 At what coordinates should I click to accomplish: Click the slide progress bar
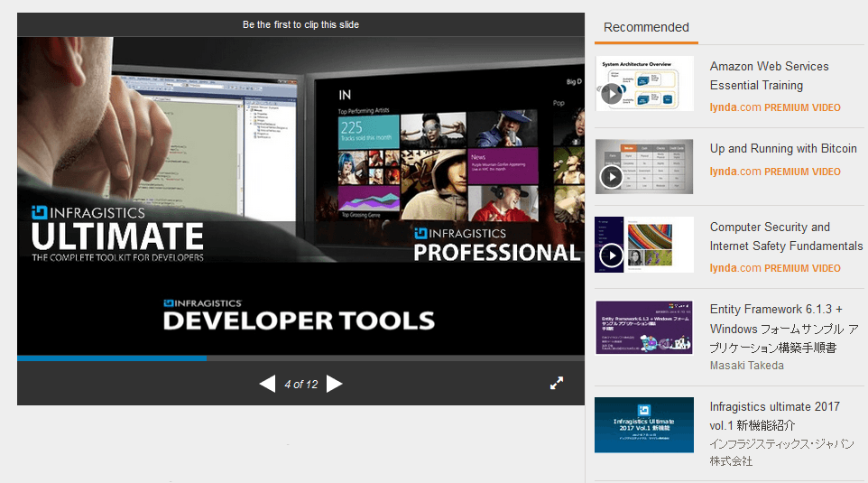click(x=300, y=358)
